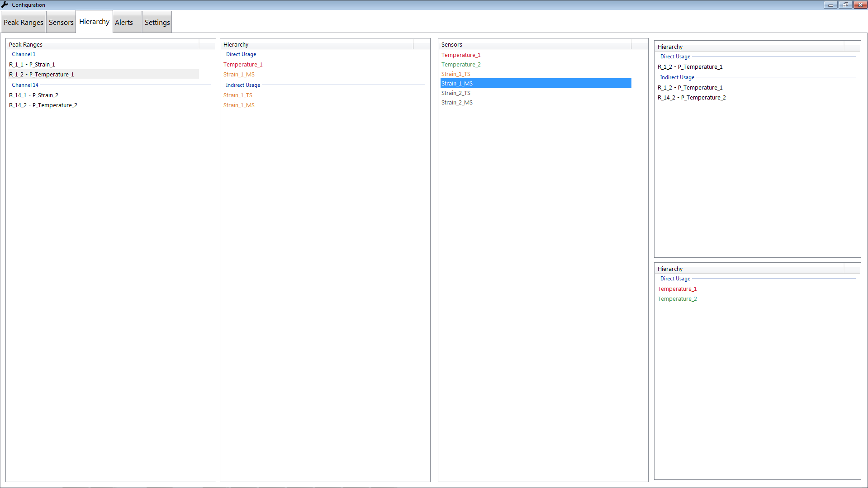The height and width of the screenshot is (488, 868).
Task: Switch to the Peak Ranges tab
Action: click(24, 23)
